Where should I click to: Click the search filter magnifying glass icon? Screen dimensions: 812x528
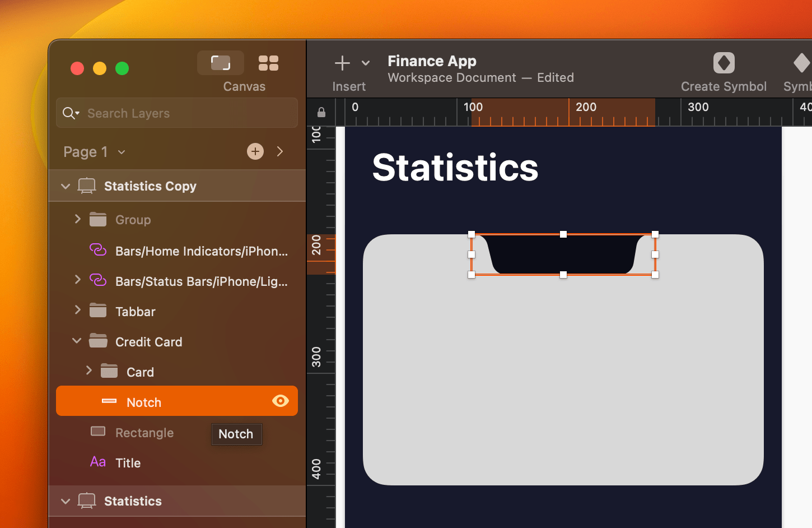[71, 113]
